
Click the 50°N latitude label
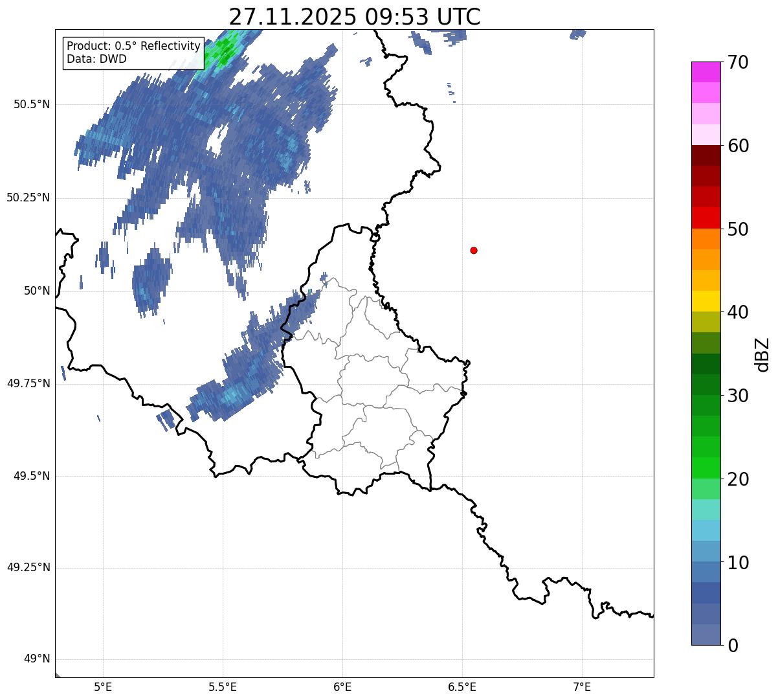(37, 291)
